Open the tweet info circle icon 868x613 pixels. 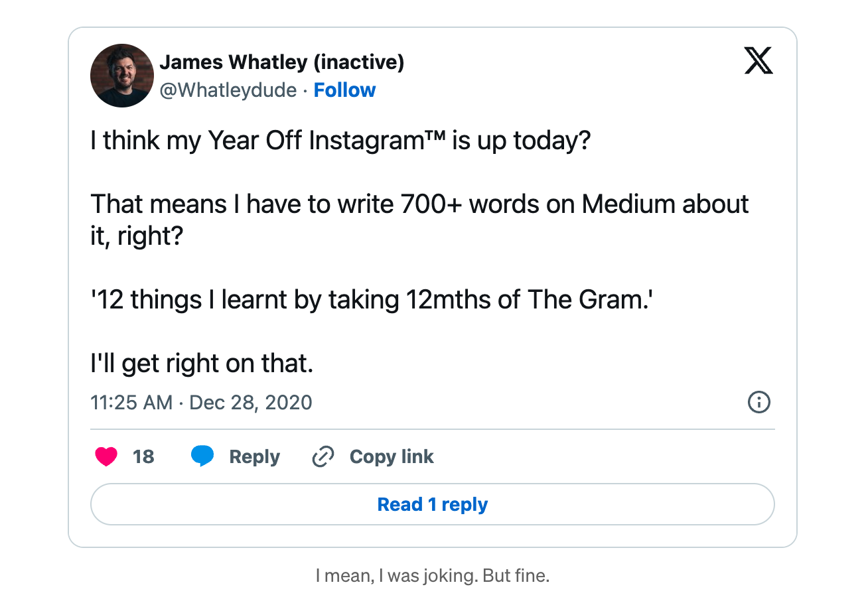(x=759, y=402)
